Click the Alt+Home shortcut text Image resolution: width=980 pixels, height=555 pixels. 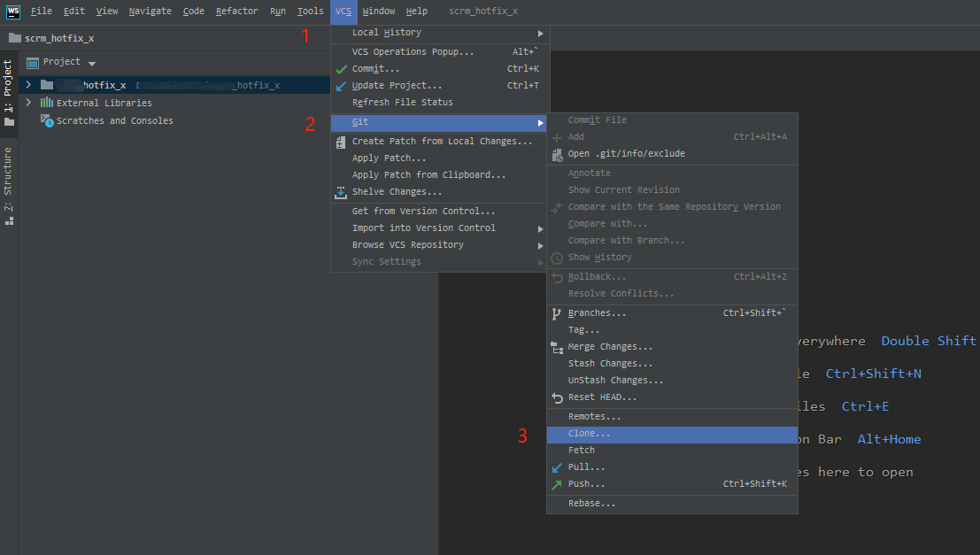[x=889, y=439]
